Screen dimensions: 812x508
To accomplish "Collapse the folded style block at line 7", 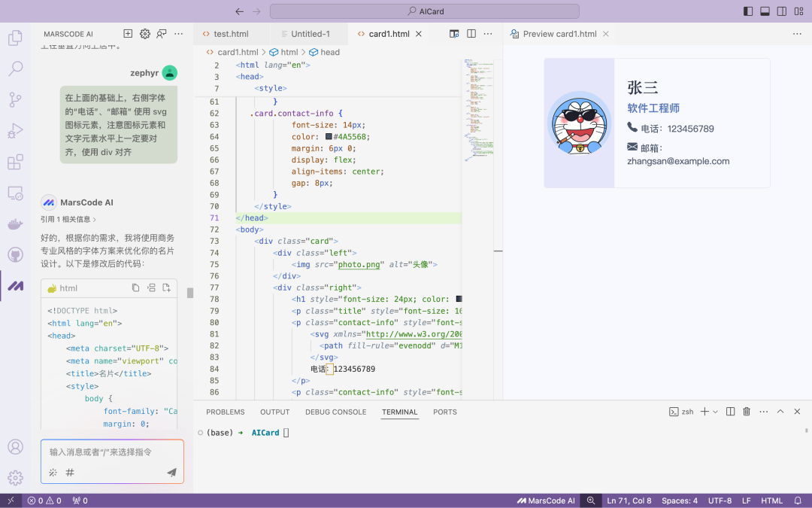I will pos(229,88).
